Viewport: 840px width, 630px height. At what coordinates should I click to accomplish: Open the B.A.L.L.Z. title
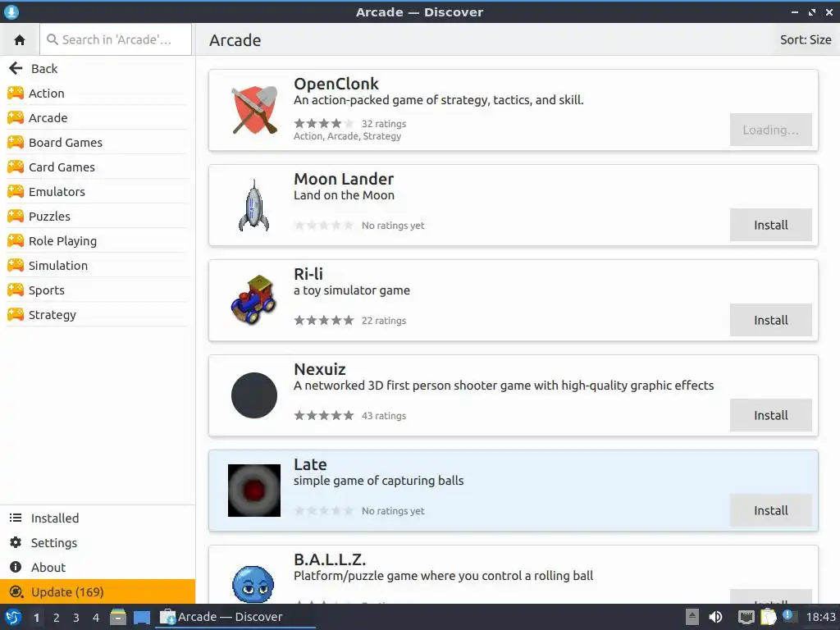coord(330,559)
